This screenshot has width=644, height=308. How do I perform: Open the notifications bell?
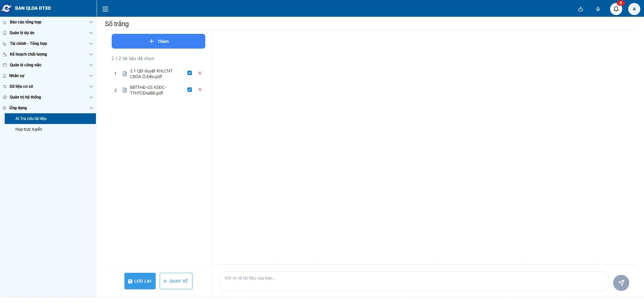(x=616, y=9)
